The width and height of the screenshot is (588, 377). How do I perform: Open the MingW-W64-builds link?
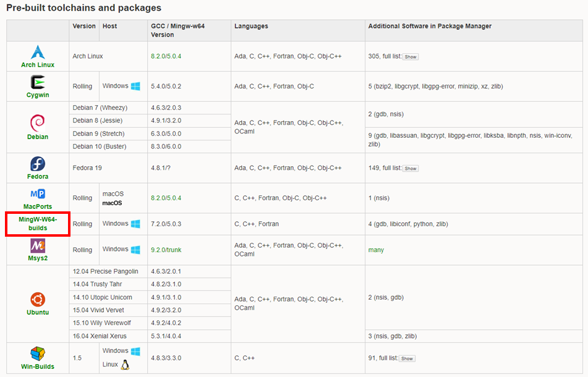click(x=38, y=224)
